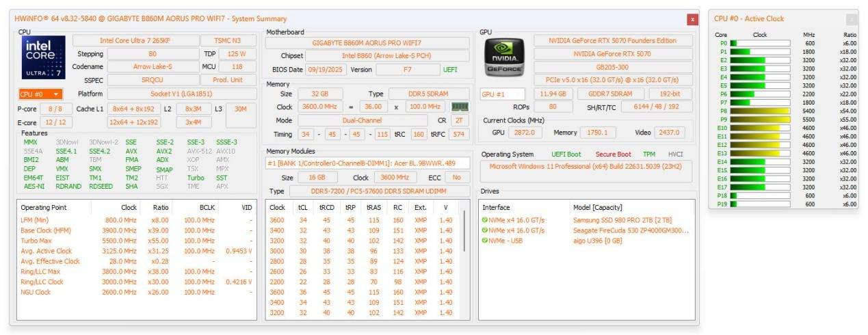The image size is (868, 335).
Task: Close the CPU #0 Active Clock window
Action: 851,19
